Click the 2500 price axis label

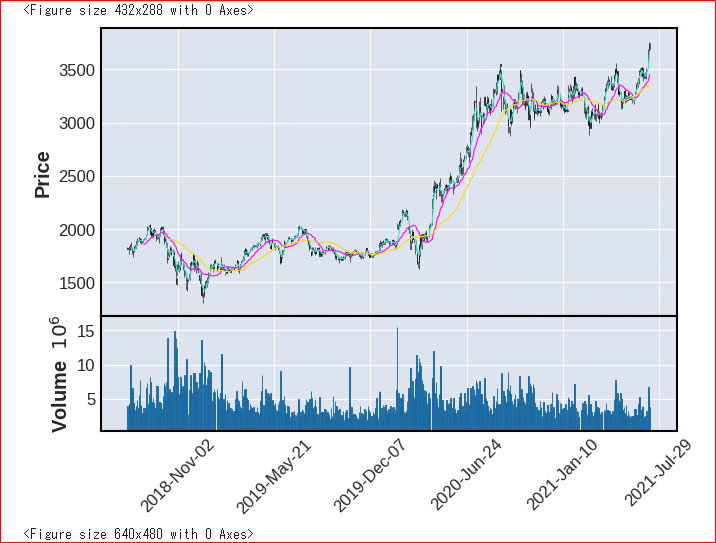pyautogui.click(x=77, y=176)
